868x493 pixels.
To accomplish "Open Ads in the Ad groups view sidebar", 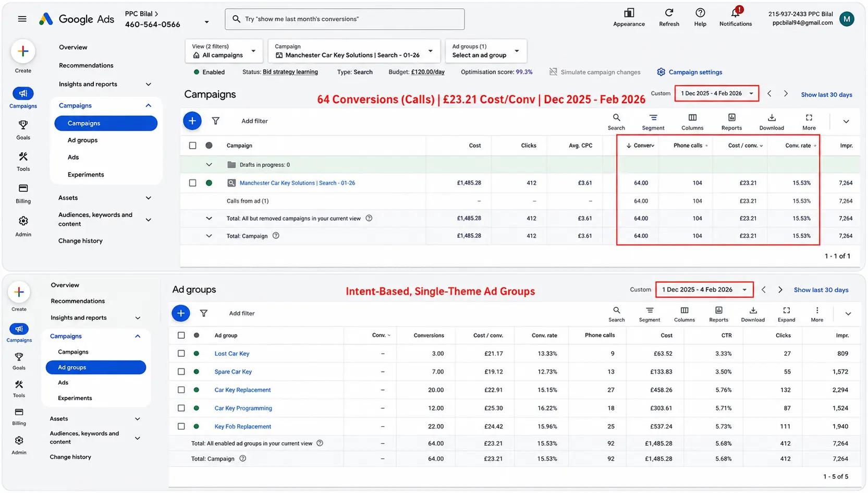I will click(x=63, y=383).
